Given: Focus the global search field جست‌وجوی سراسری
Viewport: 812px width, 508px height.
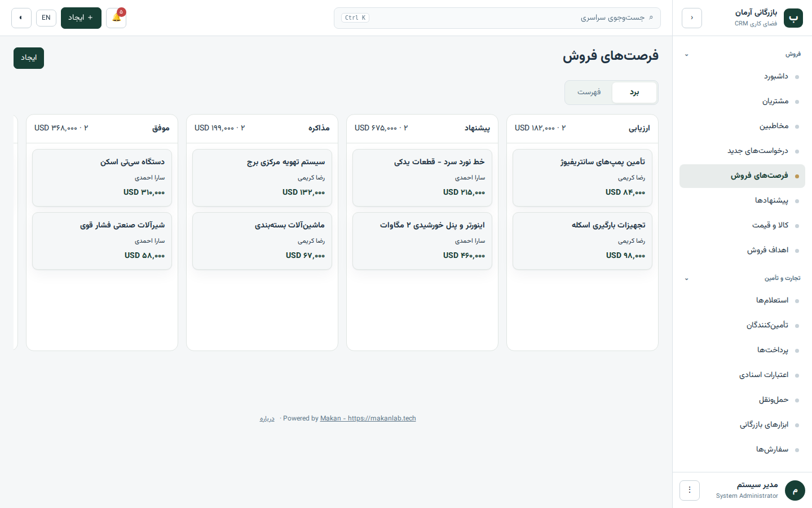Looking at the screenshot, I should pos(497,17).
